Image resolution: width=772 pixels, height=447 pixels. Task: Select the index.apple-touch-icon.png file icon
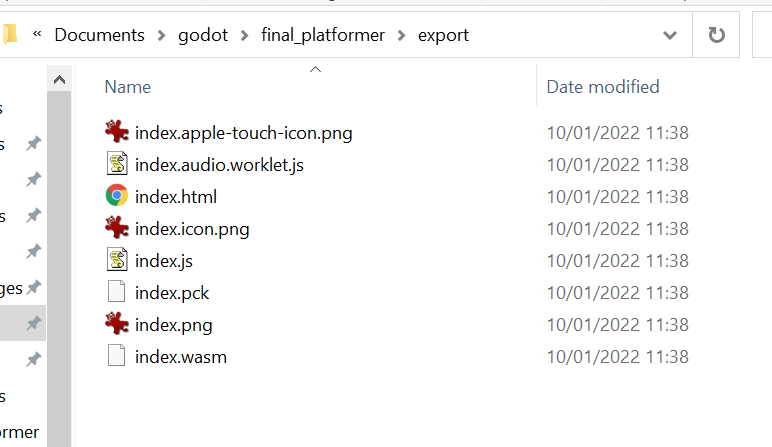point(117,132)
